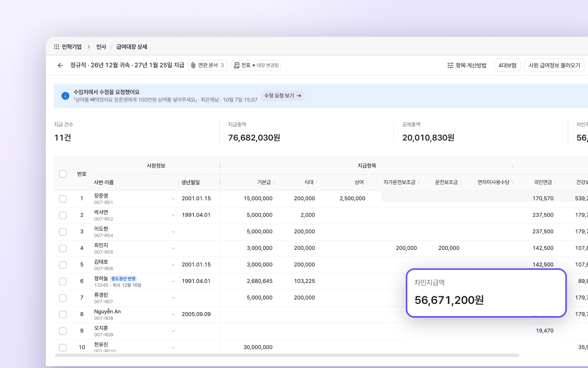Click the 정규직 payroll title text
This screenshot has height=368, width=588.
tap(127, 65)
